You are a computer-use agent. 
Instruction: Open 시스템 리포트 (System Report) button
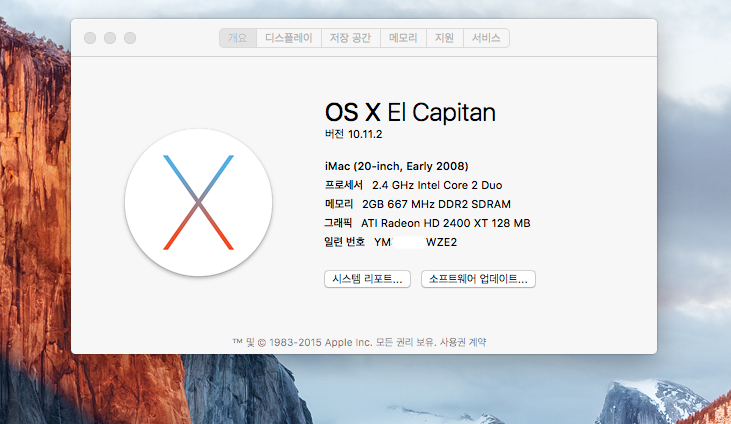tap(367, 279)
